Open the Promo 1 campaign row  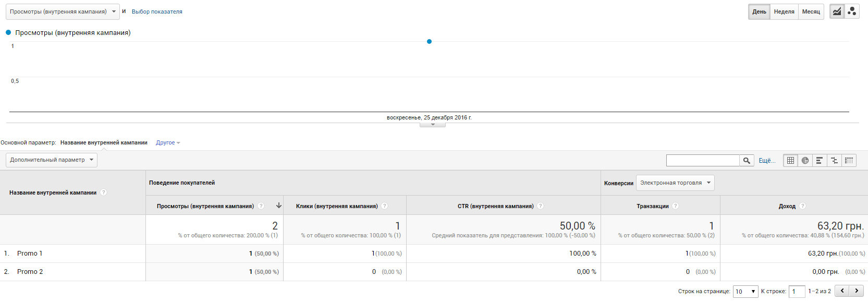point(30,254)
